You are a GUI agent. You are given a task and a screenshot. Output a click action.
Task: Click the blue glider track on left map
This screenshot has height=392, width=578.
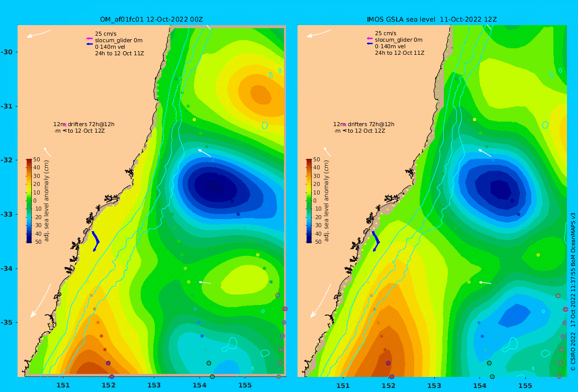click(x=96, y=241)
